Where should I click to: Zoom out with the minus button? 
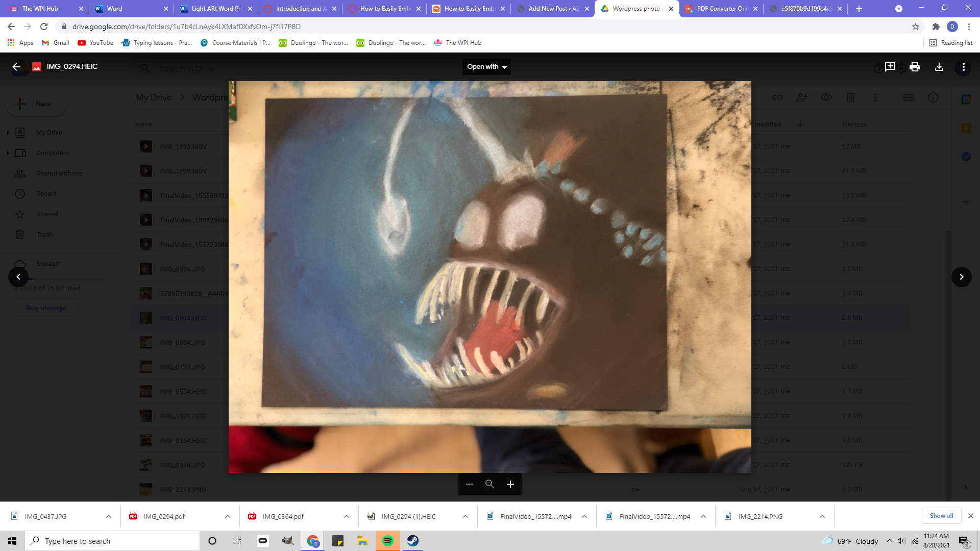pyautogui.click(x=470, y=484)
